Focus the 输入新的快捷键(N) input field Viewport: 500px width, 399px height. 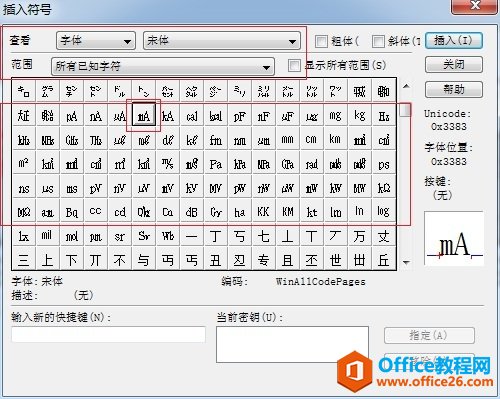(108, 334)
